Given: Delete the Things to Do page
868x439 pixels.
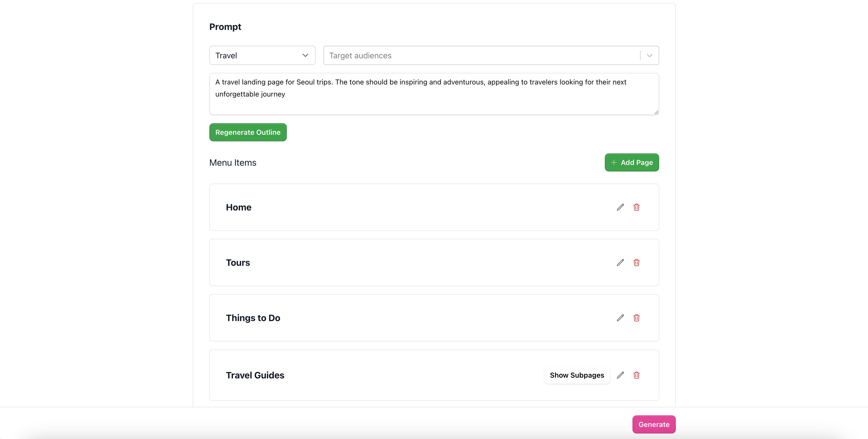Looking at the screenshot, I should coord(636,318).
